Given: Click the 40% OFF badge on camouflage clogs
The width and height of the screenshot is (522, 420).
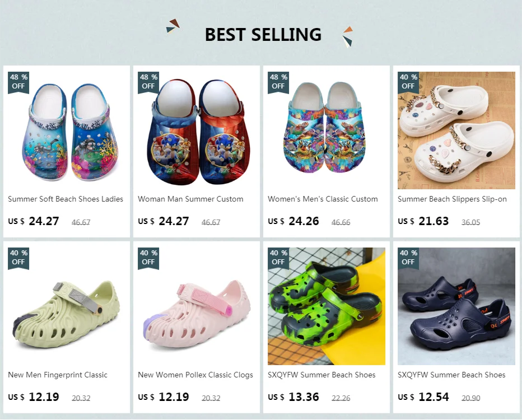Looking at the screenshot, I should 278,258.
